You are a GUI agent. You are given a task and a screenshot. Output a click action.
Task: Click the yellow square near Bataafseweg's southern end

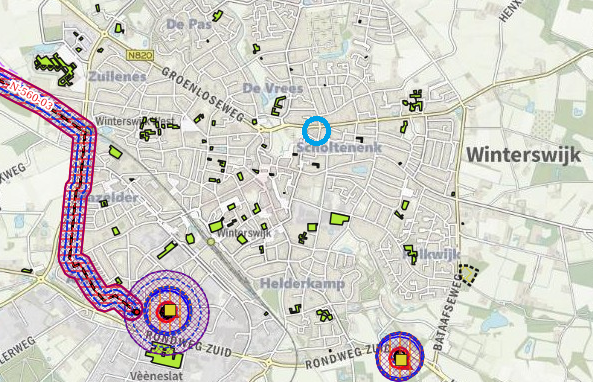tap(401, 359)
